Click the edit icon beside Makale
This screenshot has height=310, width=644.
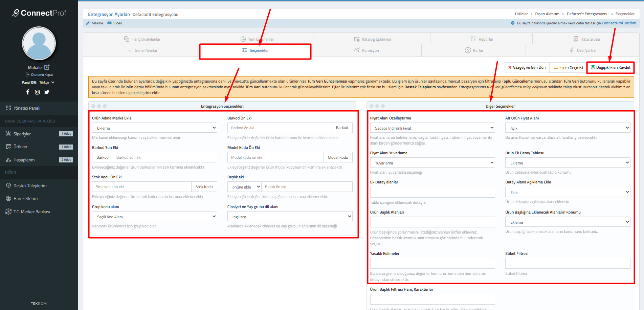click(x=47, y=67)
